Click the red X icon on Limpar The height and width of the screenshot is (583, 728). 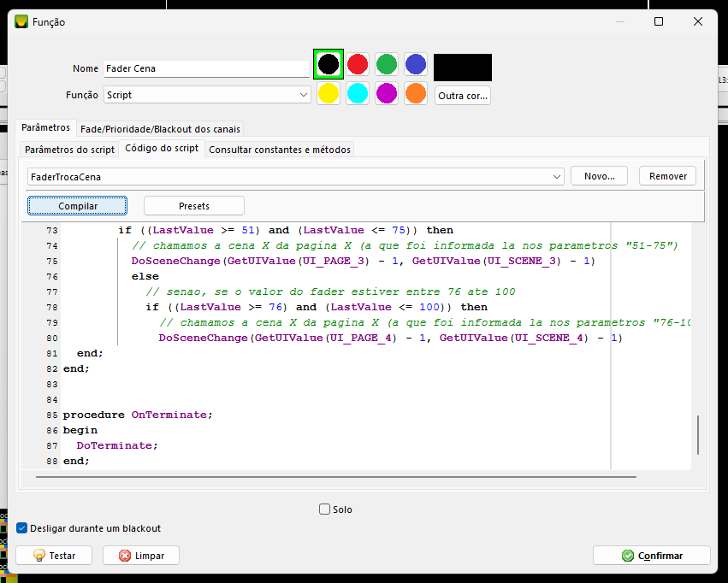click(x=125, y=556)
